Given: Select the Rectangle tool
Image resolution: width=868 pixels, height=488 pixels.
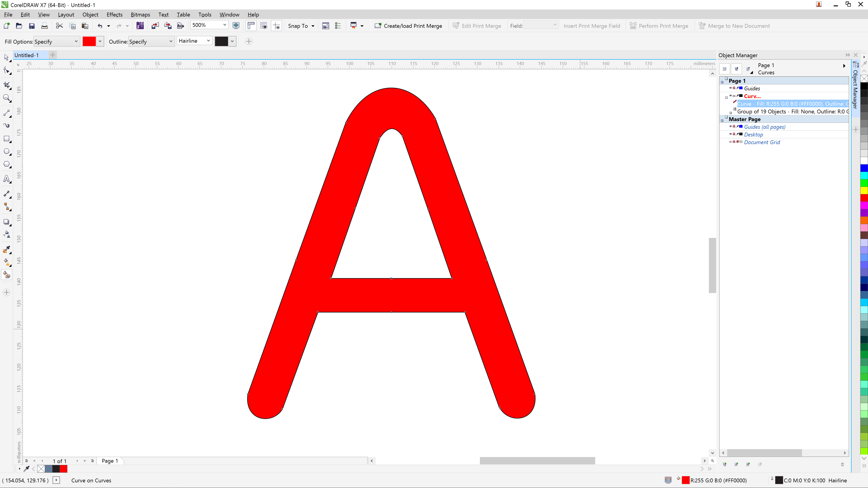Looking at the screenshot, I should [7, 139].
